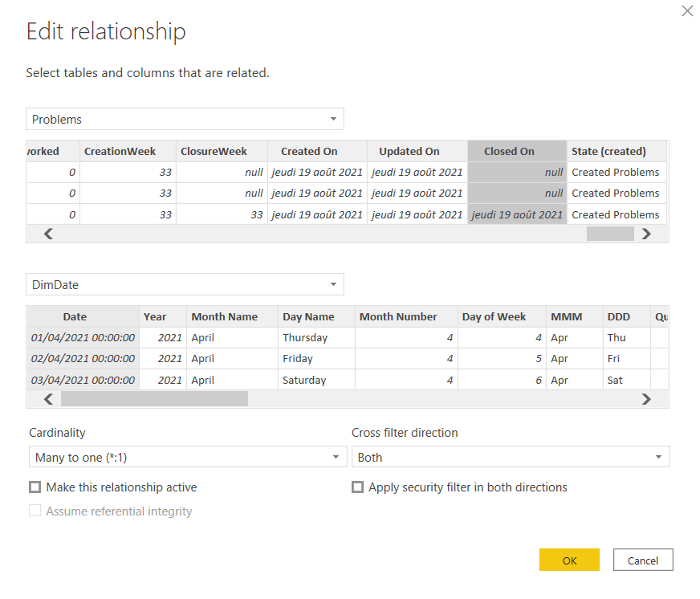
Task: Open the Cross filter direction dropdown
Action: [x=511, y=457]
